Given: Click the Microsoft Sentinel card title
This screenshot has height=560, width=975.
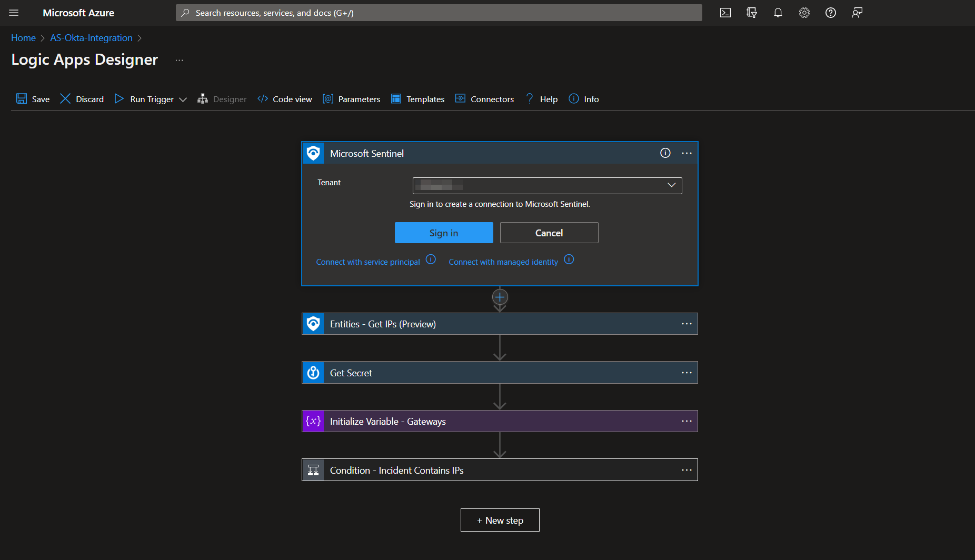Looking at the screenshot, I should click(x=367, y=153).
